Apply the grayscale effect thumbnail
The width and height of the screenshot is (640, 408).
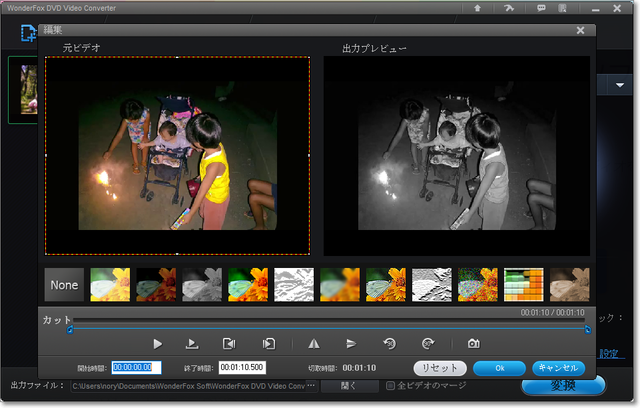point(202,285)
